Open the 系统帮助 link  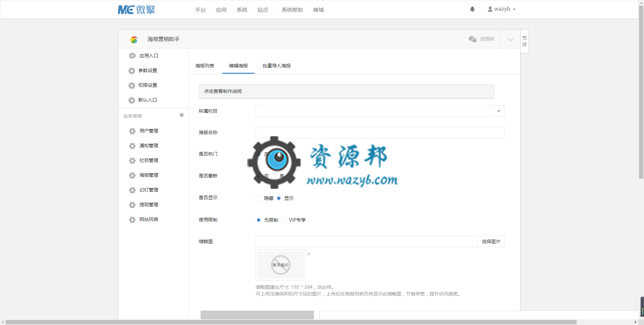point(292,10)
